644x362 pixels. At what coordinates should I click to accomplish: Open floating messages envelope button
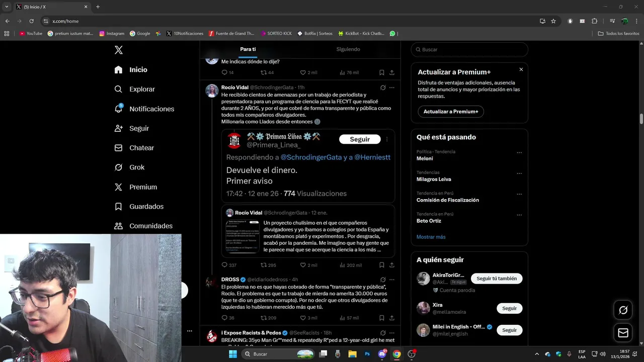623,333
